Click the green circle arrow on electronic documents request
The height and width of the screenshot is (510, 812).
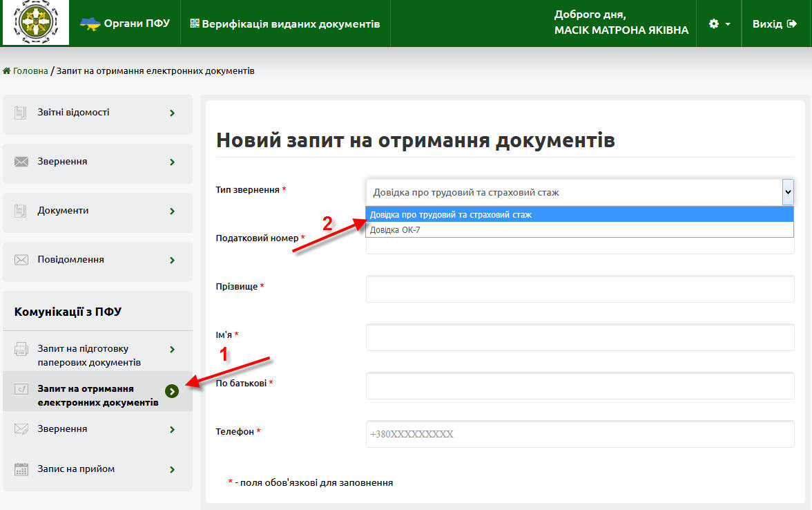tap(172, 391)
